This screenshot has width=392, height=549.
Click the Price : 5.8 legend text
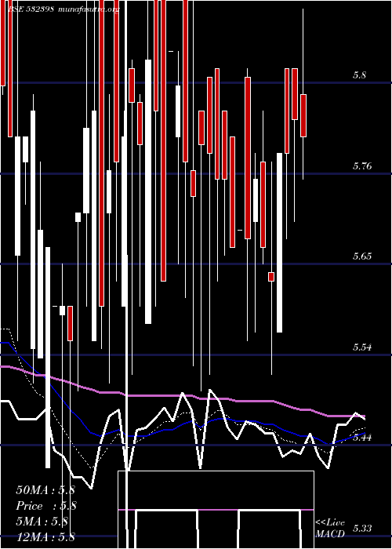point(46,506)
